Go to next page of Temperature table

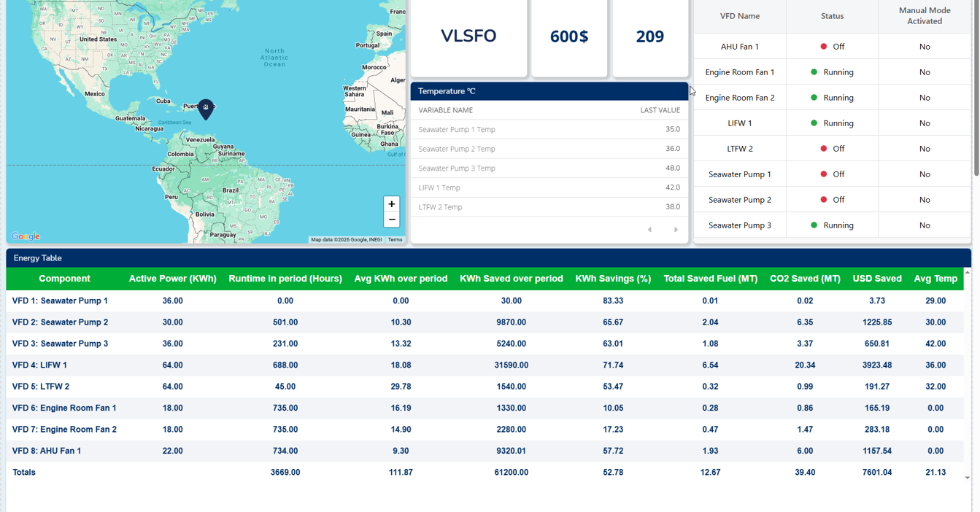click(676, 230)
